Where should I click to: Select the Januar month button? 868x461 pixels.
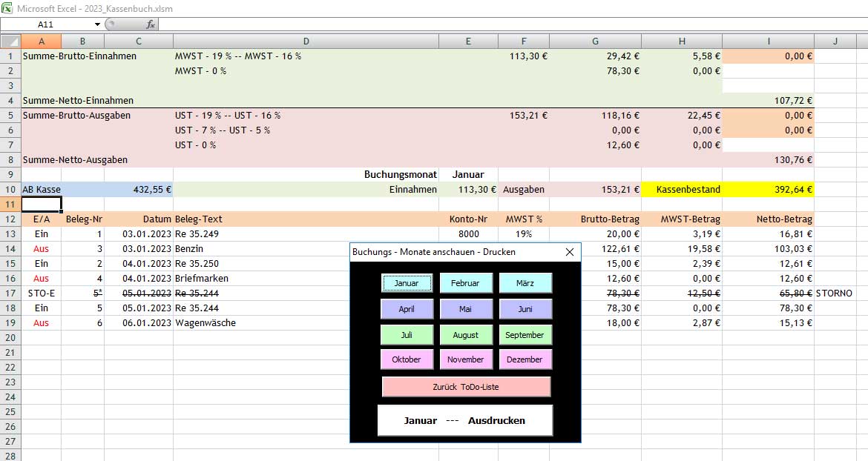tap(407, 283)
